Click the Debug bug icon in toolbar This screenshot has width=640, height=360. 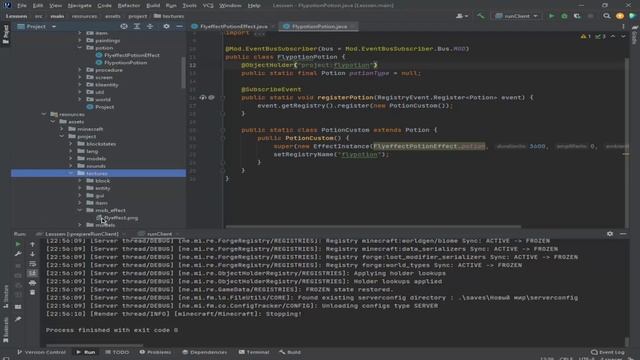click(564, 16)
